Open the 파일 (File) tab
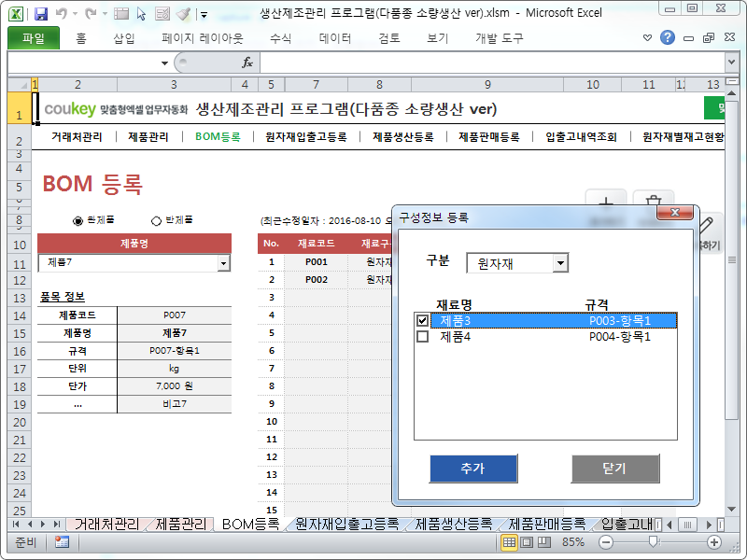This screenshot has width=747, height=560. [x=34, y=38]
